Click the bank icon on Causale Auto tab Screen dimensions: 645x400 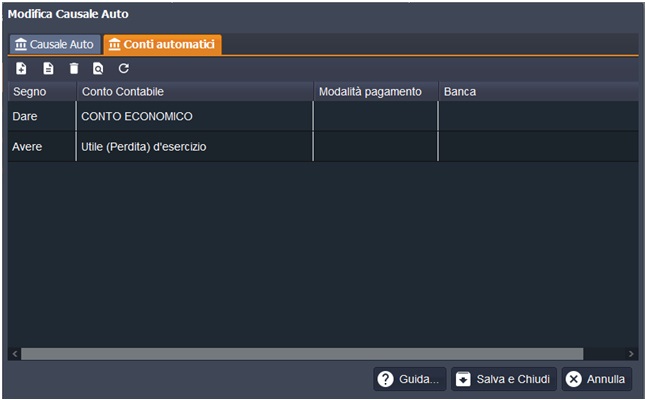point(21,45)
